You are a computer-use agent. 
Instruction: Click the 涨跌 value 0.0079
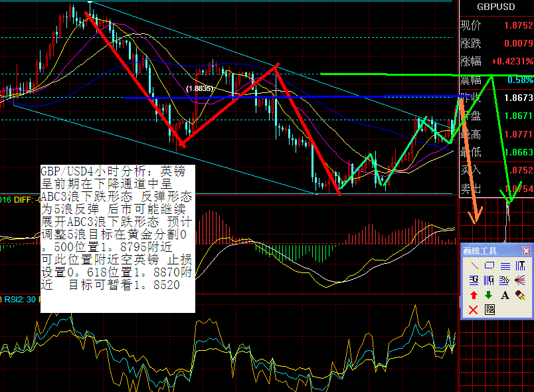518,43
